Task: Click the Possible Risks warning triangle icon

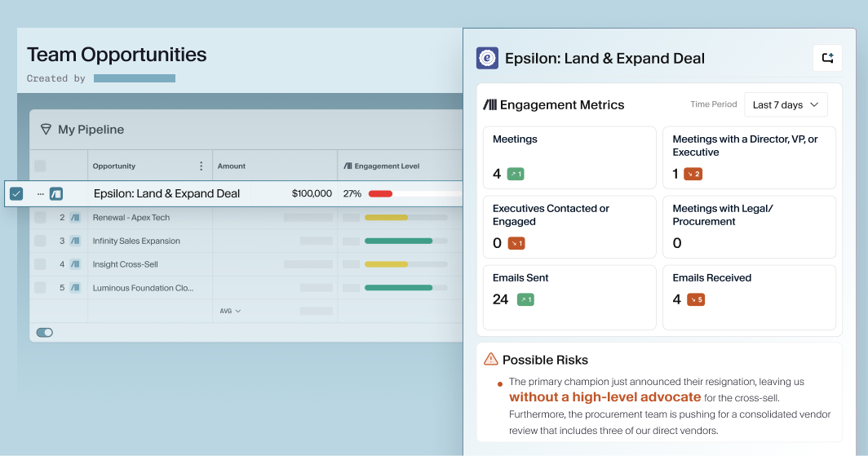Action: click(x=490, y=359)
